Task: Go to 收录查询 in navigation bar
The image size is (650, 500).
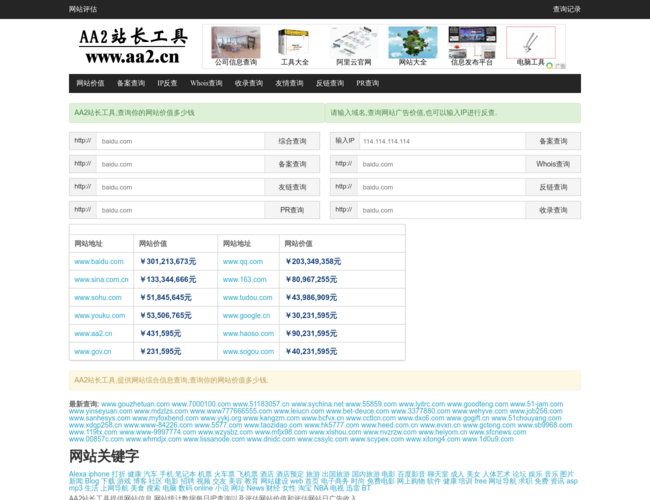Action: (249, 83)
